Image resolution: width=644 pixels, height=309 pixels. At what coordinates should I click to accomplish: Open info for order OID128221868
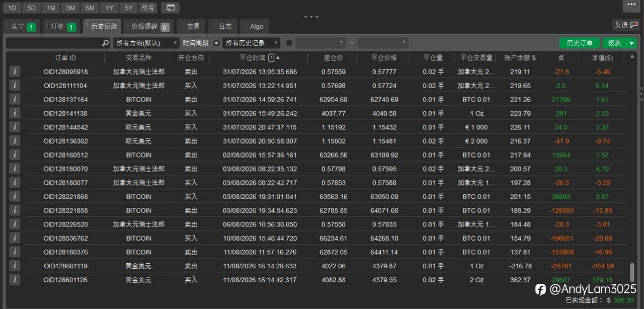point(15,196)
